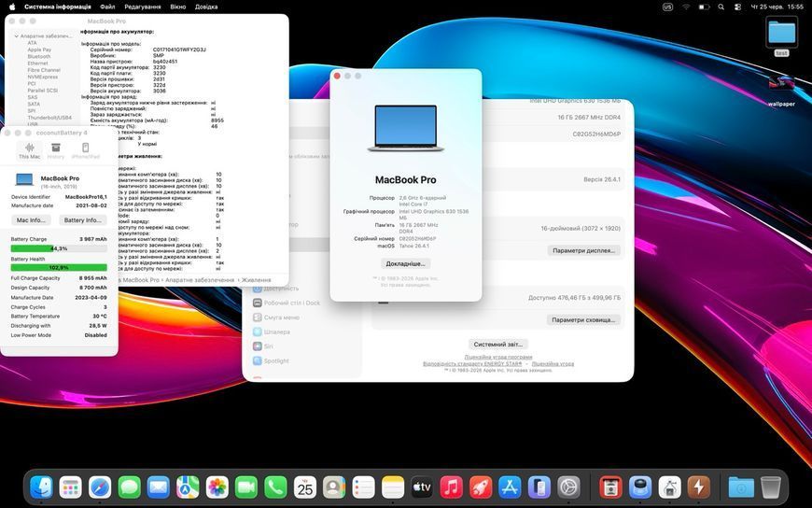Open the Apple menu
Image resolution: width=812 pixels, height=508 pixels.
pos(12,7)
